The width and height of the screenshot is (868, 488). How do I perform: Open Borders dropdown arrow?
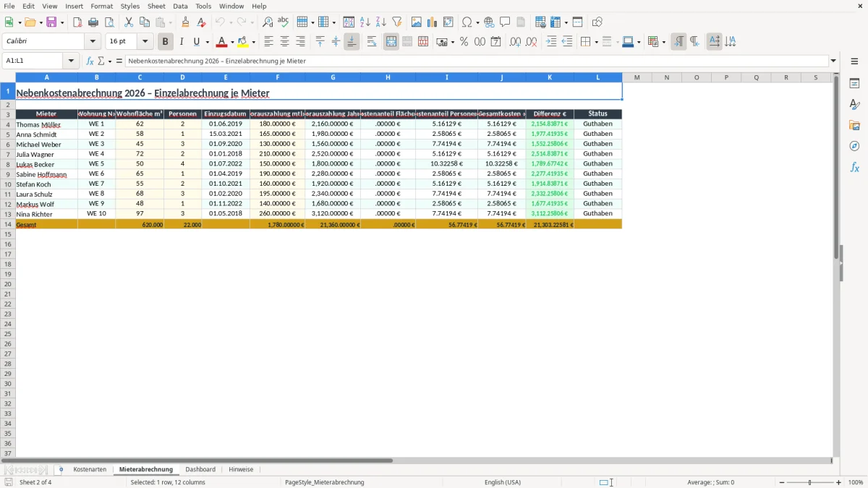tap(595, 42)
